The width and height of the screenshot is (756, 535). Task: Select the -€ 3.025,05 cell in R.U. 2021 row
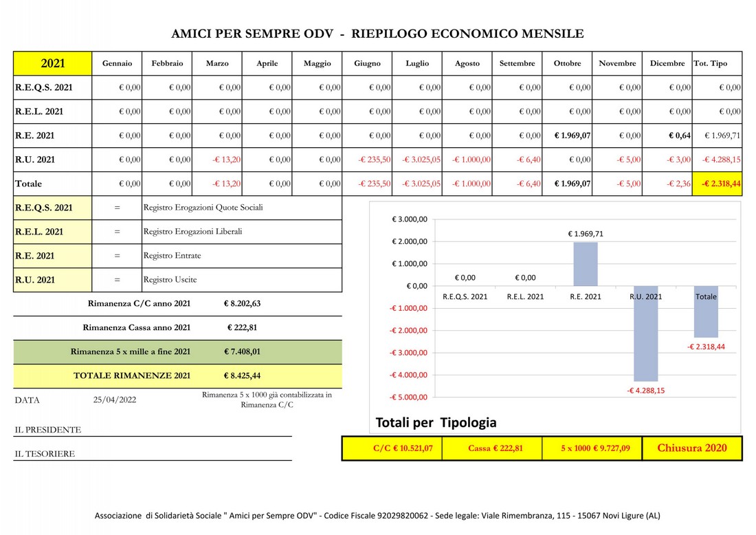coord(417,160)
